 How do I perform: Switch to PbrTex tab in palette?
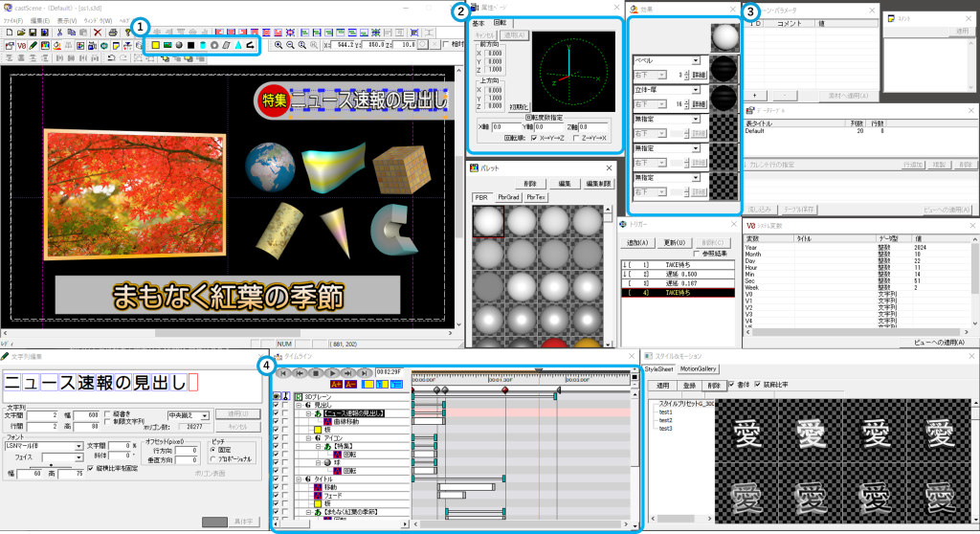pos(536,196)
